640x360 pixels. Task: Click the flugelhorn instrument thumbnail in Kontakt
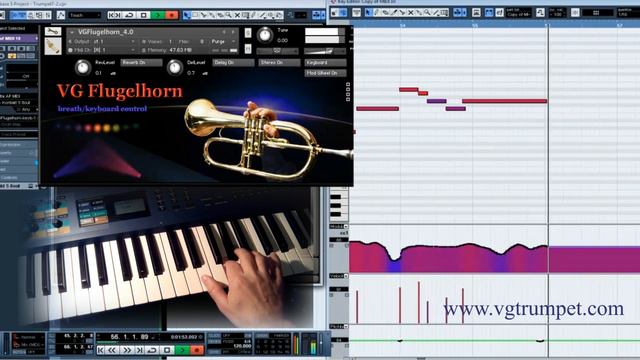tap(53, 46)
